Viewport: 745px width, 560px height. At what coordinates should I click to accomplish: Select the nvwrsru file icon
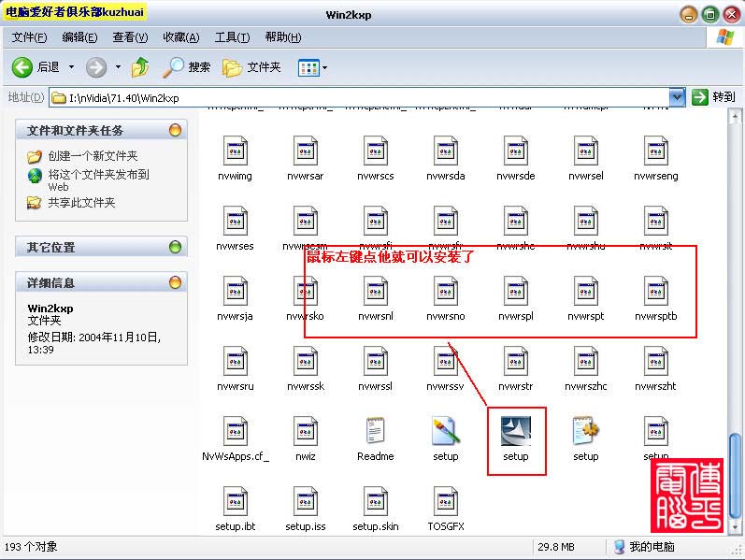click(x=236, y=361)
